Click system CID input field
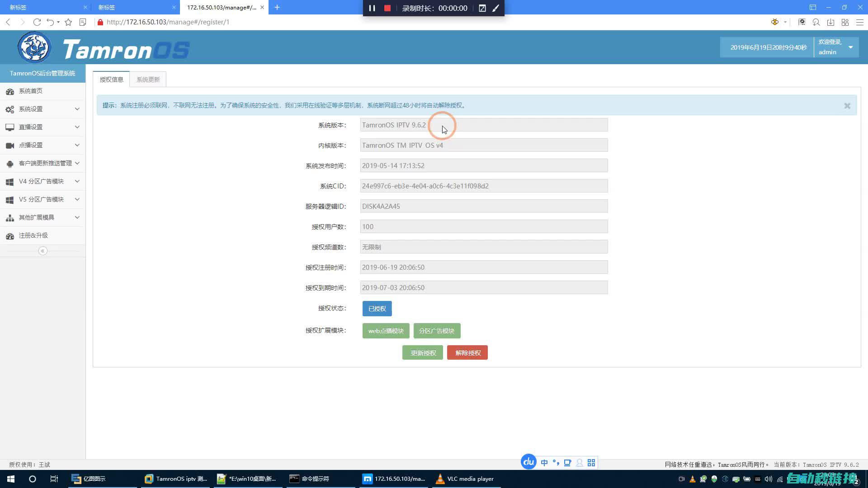The width and height of the screenshot is (868, 488). (483, 186)
